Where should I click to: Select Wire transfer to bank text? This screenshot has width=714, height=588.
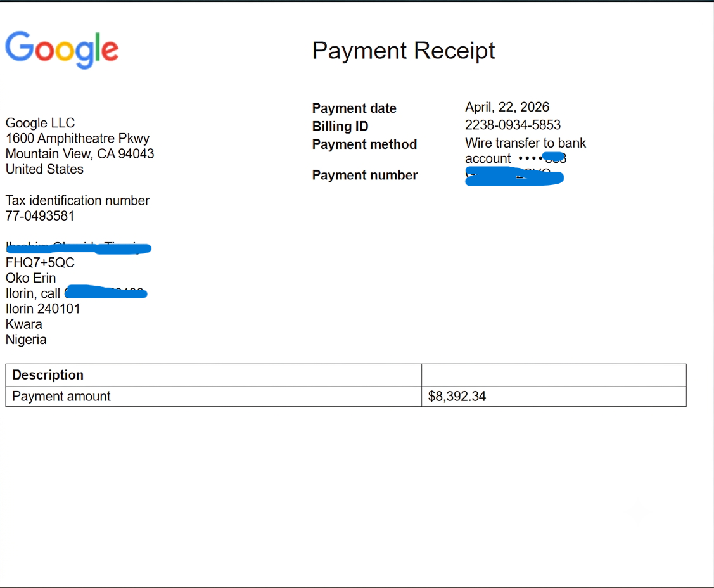(x=525, y=143)
